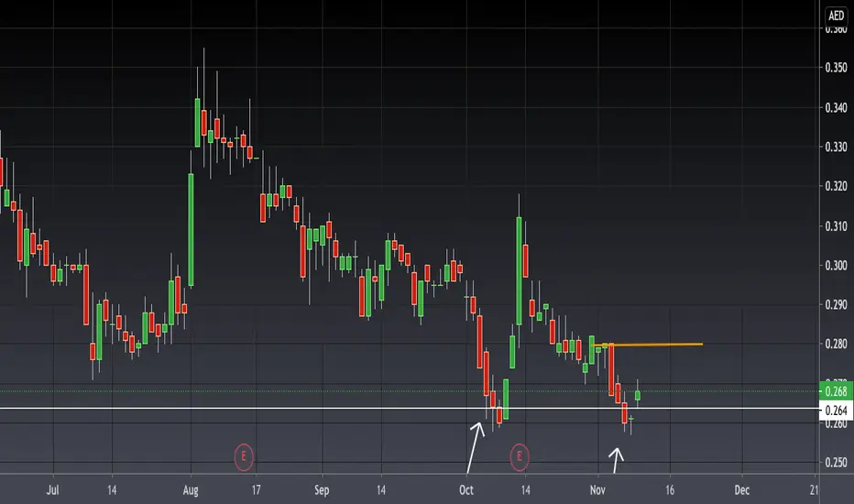Click the 0.330 price axis label
The image size is (854, 504).
[x=836, y=148]
